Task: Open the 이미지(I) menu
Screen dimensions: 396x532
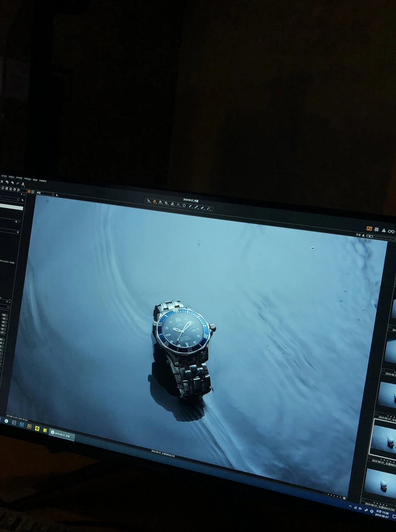Action: 19,178
